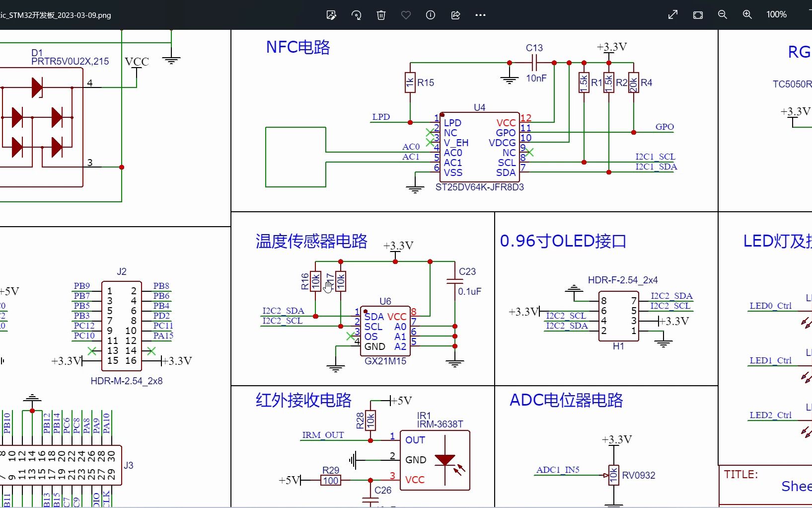This screenshot has height=508, width=812.
Task: Click the NFC电路 section title
Action: click(x=298, y=47)
